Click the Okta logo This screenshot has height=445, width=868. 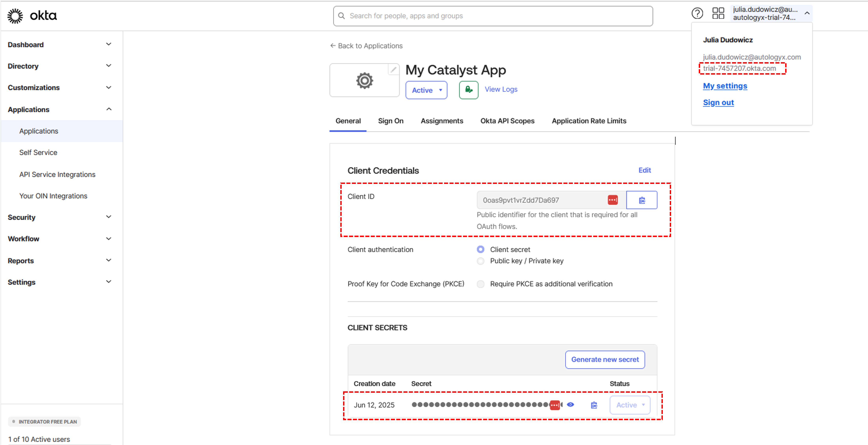coord(32,16)
